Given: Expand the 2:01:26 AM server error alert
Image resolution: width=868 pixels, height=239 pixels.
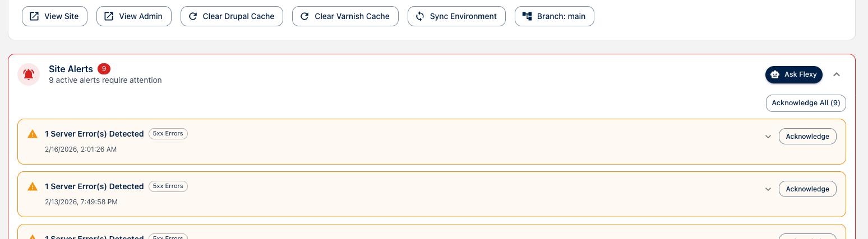Looking at the screenshot, I should pos(768,137).
